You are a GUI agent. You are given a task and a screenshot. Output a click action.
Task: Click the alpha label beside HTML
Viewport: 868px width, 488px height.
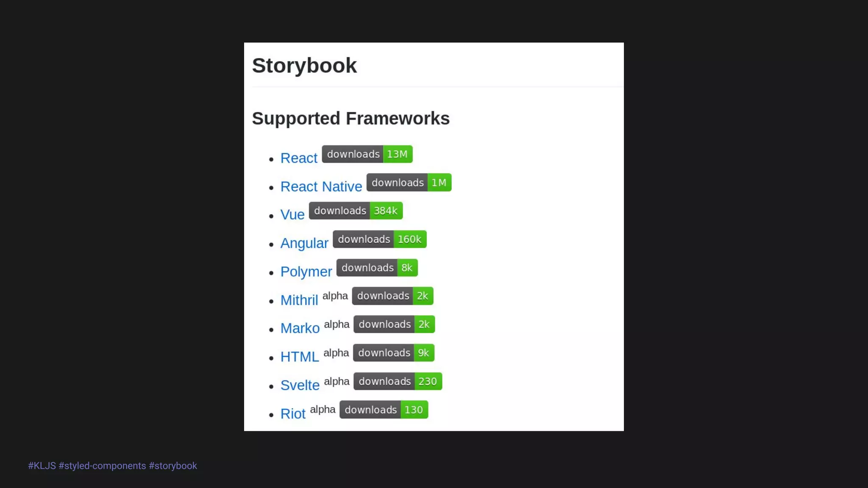click(x=336, y=353)
